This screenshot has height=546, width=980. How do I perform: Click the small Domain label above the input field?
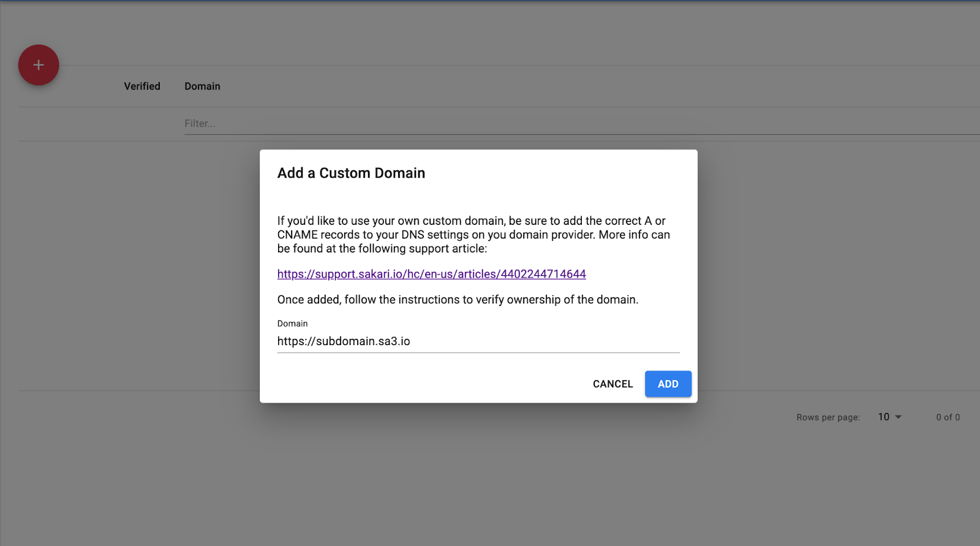pyautogui.click(x=292, y=324)
